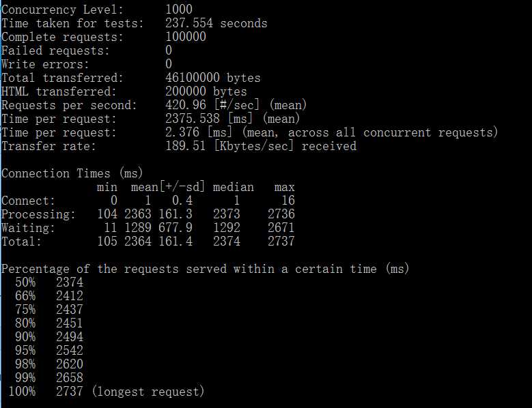Click the 2.376 ms concurrent mean value

tap(182, 132)
